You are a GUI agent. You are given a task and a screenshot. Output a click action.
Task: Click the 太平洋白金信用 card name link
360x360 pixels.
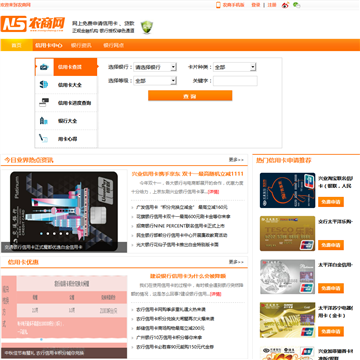click(335, 265)
